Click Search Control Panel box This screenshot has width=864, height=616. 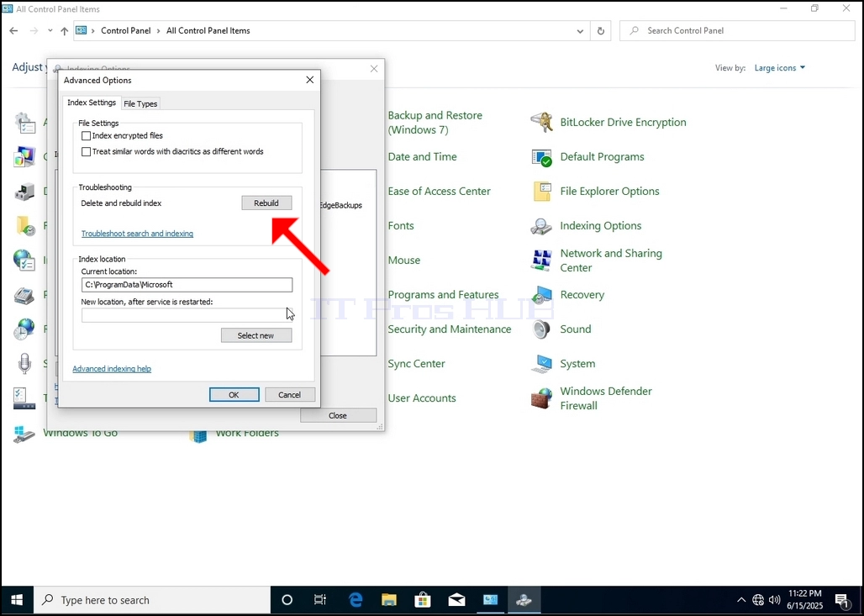[x=737, y=31]
